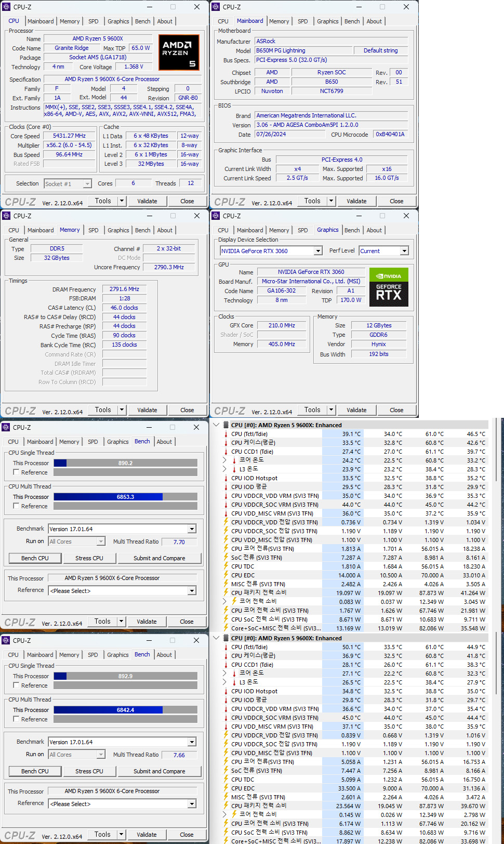Click the Close button in the Mainboard-tab window
The width and height of the screenshot is (504, 844).
point(396,201)
